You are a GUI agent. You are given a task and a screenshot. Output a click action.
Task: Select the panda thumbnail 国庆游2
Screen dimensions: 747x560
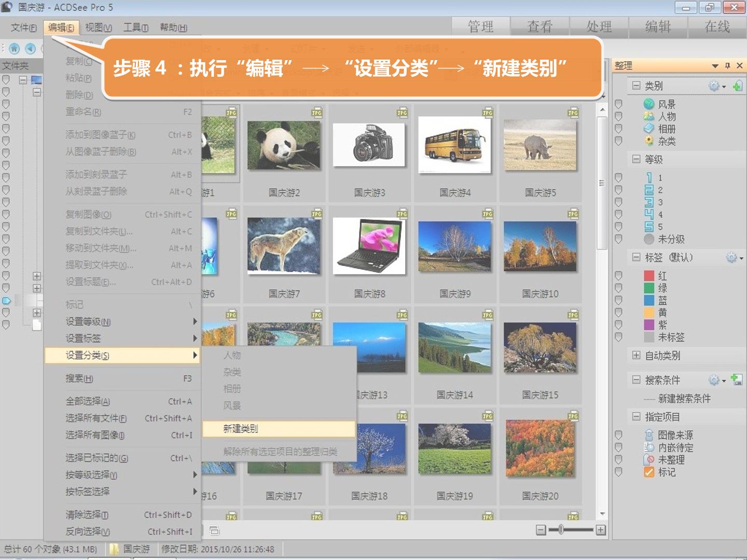pos(284,153)
